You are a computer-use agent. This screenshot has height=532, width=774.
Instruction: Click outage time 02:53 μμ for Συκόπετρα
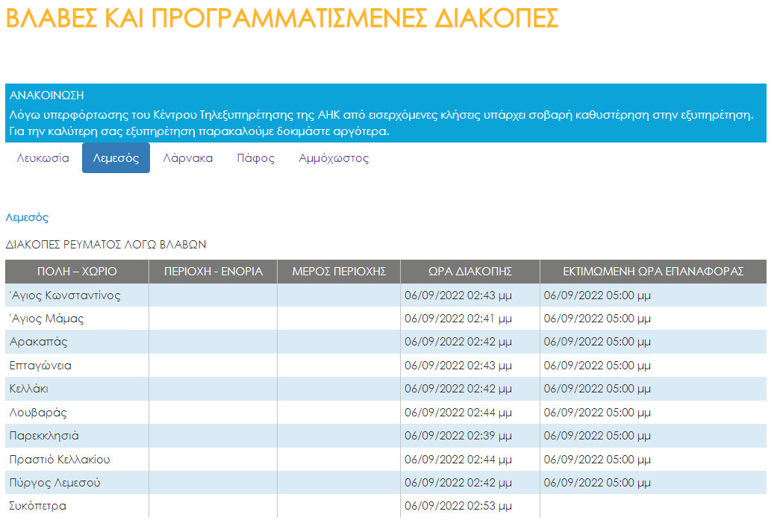point(458,505)
